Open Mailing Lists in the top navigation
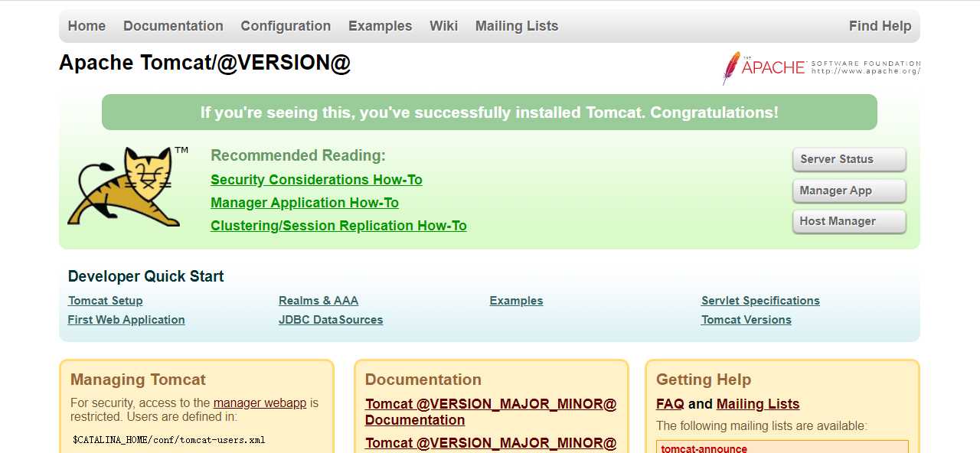This screenshot has height=453, width=980. click(x=517, y=26)
